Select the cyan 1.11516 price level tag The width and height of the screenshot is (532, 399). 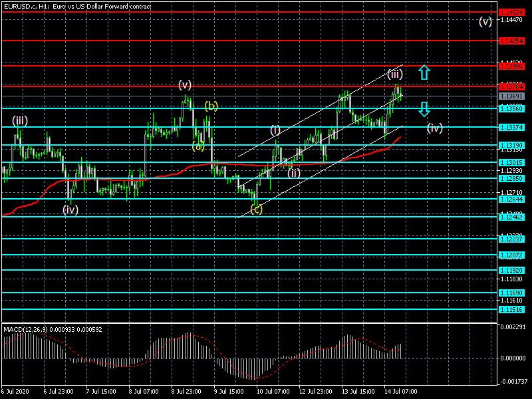511,309
